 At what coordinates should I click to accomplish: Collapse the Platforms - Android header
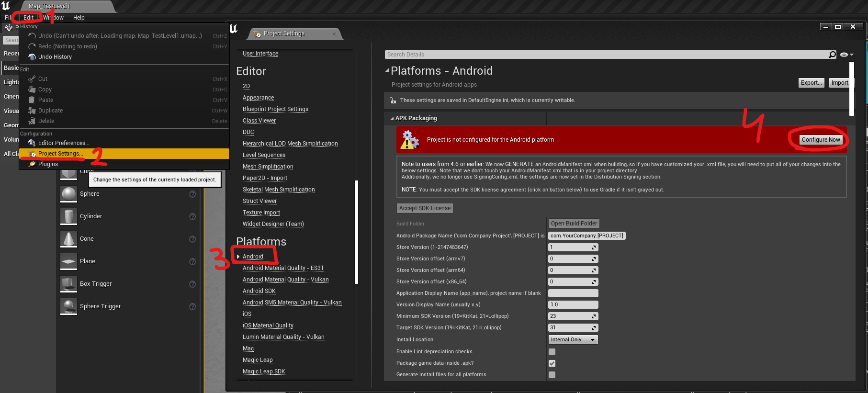[387, 71]
